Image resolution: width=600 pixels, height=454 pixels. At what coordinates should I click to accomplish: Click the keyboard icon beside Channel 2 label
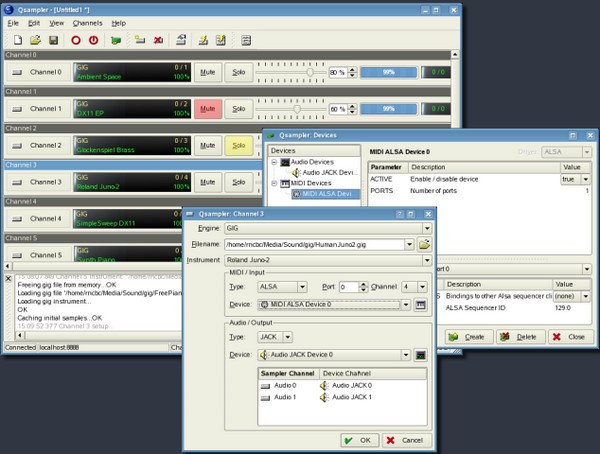click(x=17, y=146)
